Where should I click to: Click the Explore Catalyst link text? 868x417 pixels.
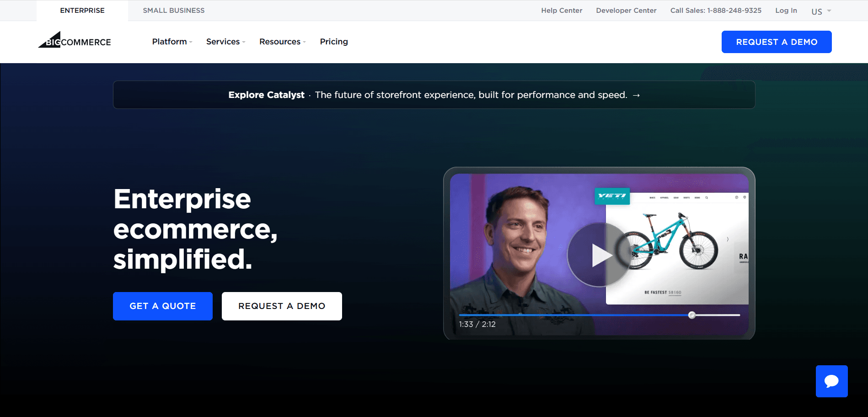pos(266,95)
